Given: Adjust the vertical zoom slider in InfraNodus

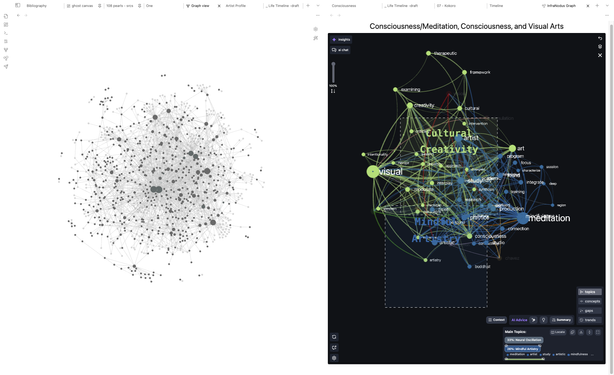Looking at the screenshot, I should pos(333,72).
